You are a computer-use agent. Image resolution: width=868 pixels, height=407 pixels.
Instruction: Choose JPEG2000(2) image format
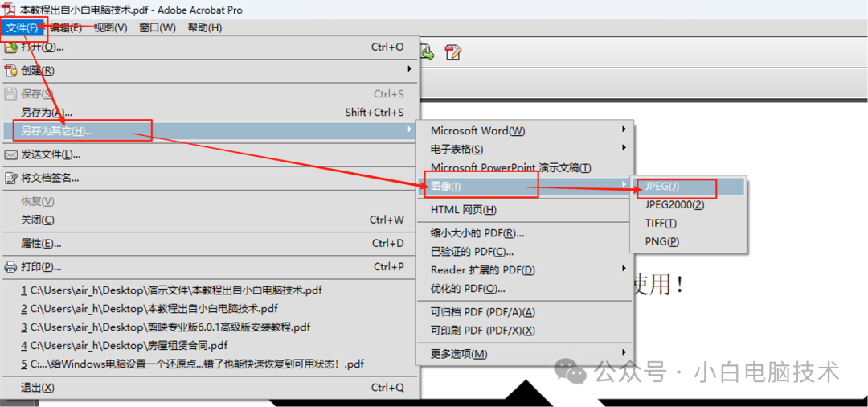pyautogui.click(x=689, y=205)
